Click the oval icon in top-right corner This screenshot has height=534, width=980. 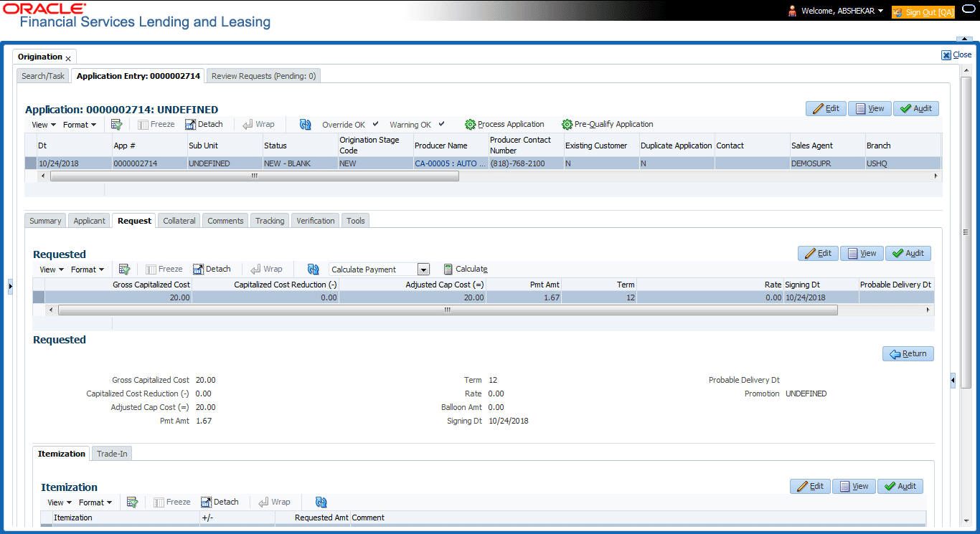click(x=969, y=10)
